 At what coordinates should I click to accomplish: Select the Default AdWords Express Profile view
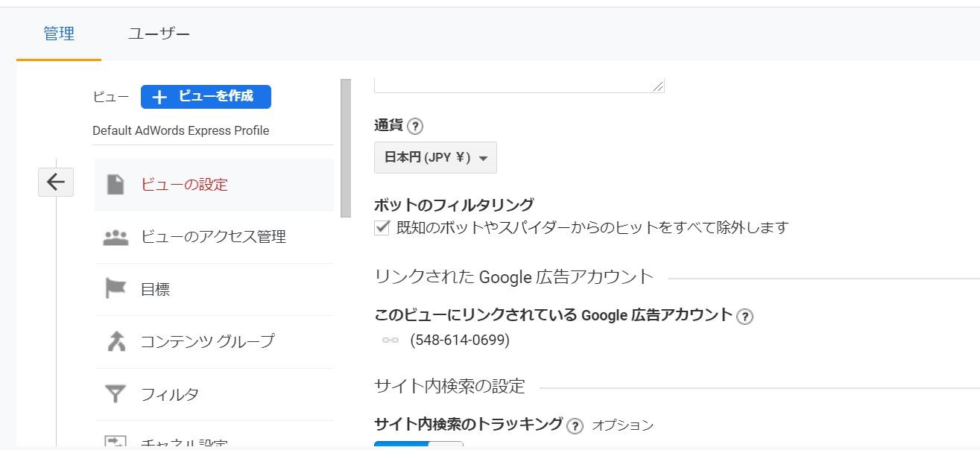(x=181, y=130)
